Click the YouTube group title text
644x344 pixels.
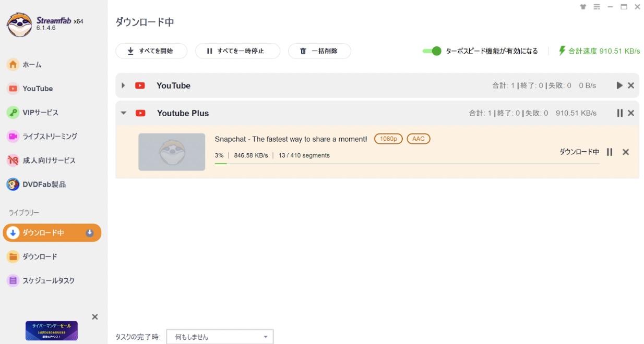(x=173, y=85)
